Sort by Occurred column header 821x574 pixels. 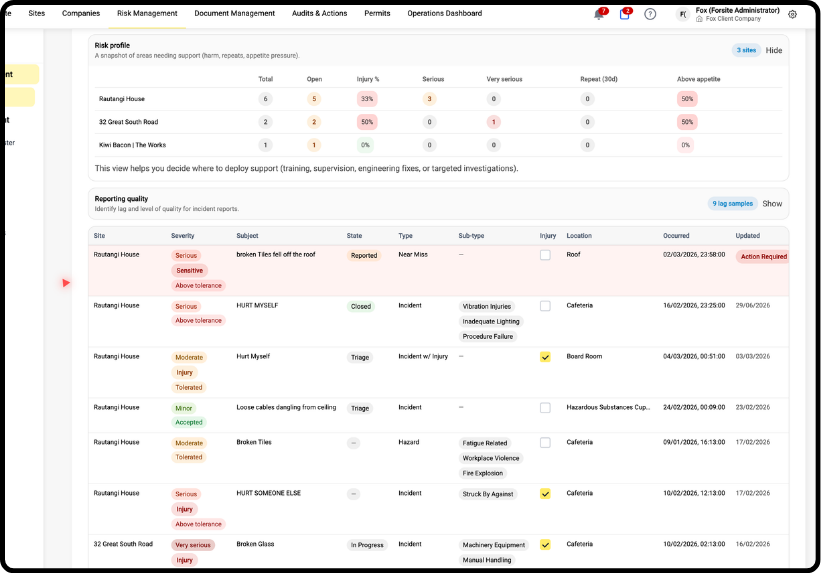point(676,236)
